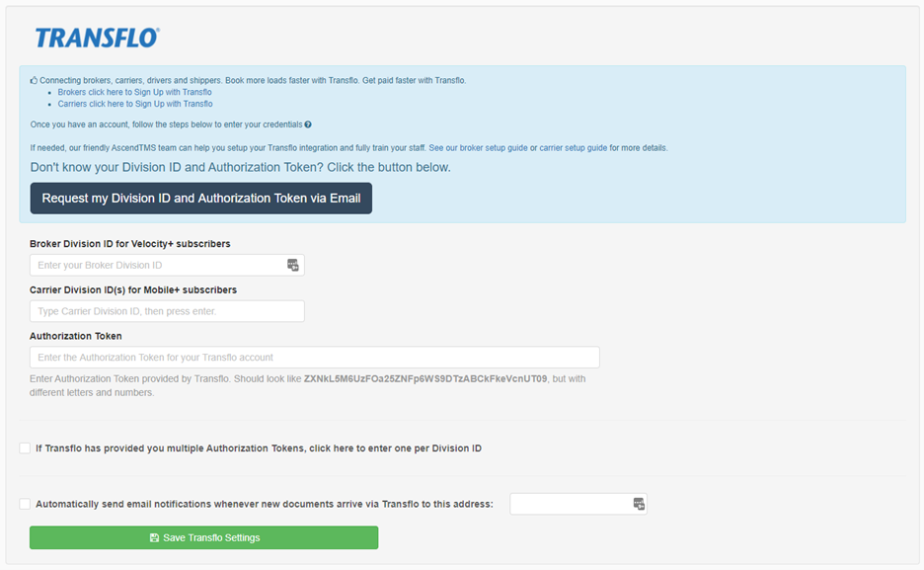Open Carriers Sign Up with Transflo link
This screenshot has width=924, height=570.
135,104
